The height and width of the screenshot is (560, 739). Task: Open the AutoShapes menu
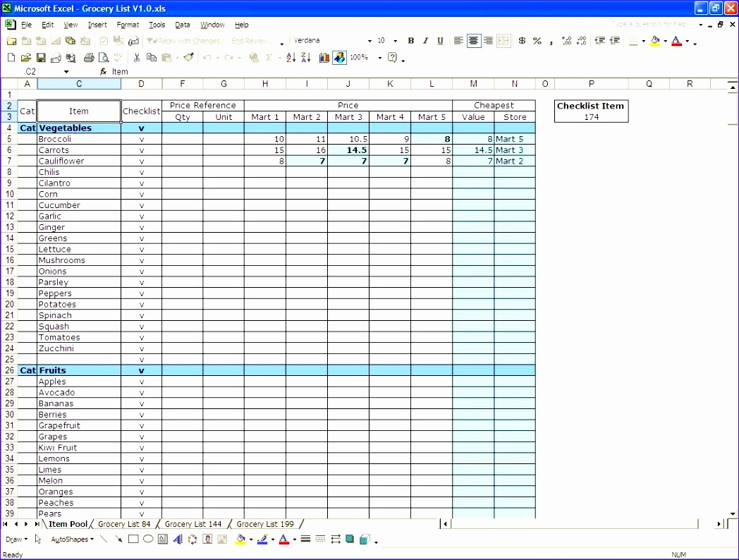pyautogui.click(x=72, y=540)
